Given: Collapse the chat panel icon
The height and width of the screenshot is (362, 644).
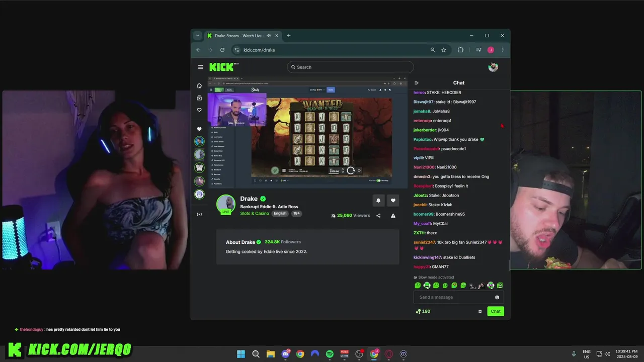Looking at the screenshot, I should coord(417,83).
